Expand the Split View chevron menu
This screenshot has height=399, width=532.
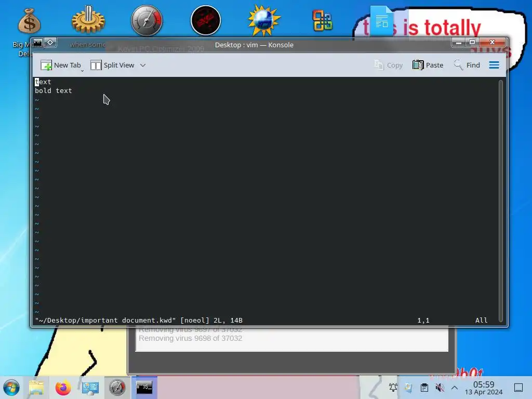point(143,65)
